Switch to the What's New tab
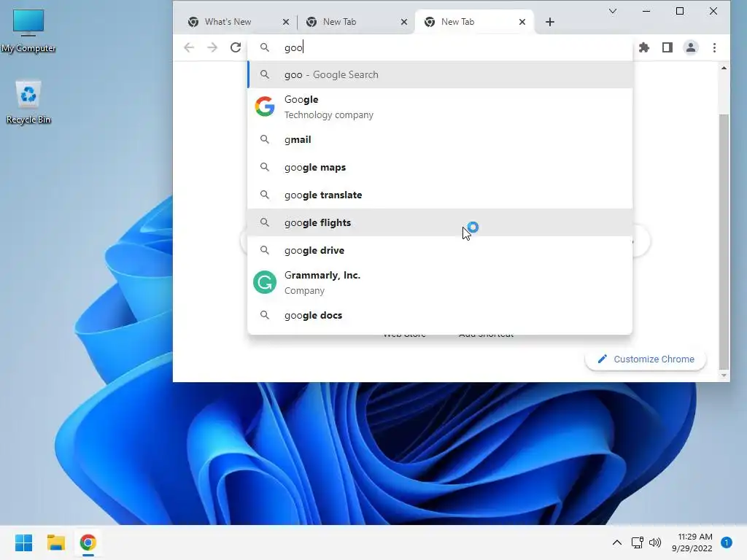The width and height of the screenshot is (747, 560). [237, 22]
